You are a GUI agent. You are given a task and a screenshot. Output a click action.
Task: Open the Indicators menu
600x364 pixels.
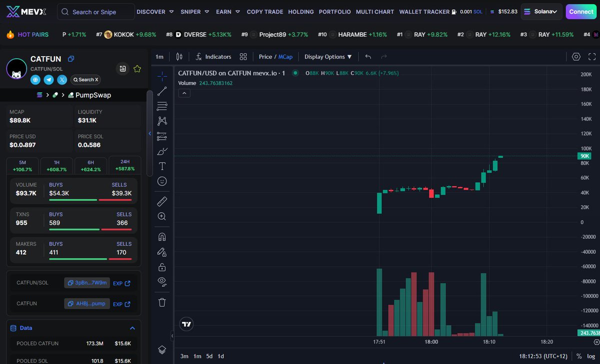[213, 57]
